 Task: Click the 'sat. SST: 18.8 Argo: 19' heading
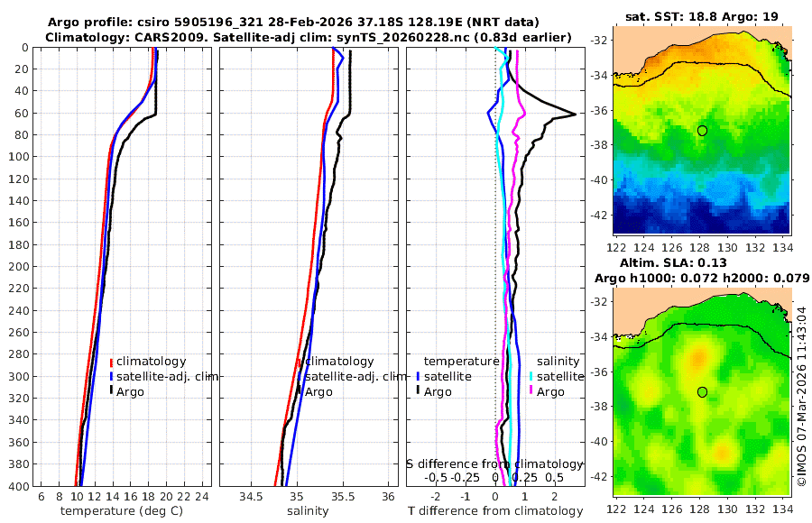tap(702, 16)
